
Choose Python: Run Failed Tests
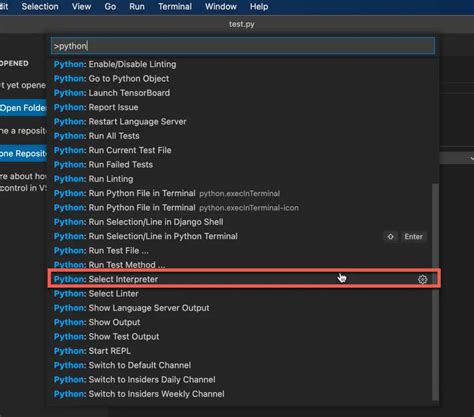[x=243, y=165]
